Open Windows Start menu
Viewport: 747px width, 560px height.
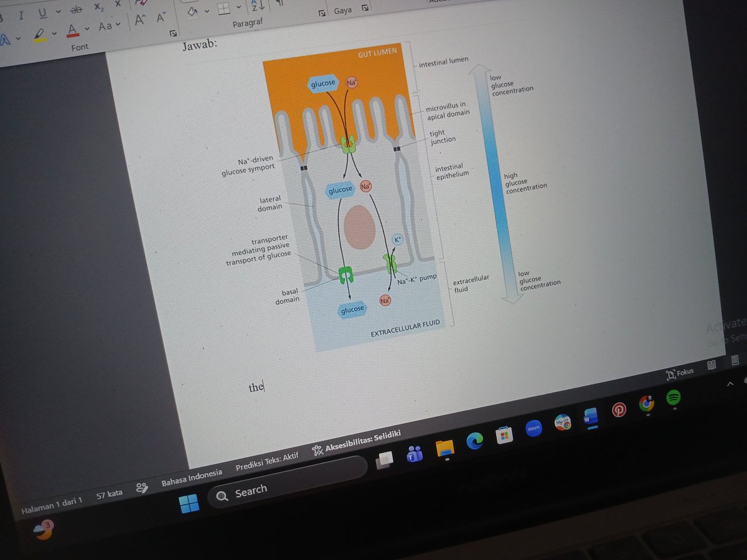coord(189,503)
